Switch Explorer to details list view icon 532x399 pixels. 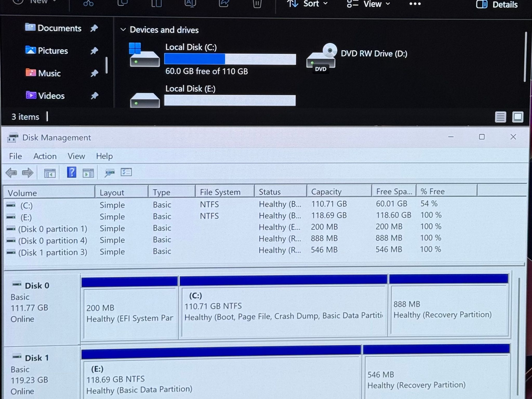(500, 117)
